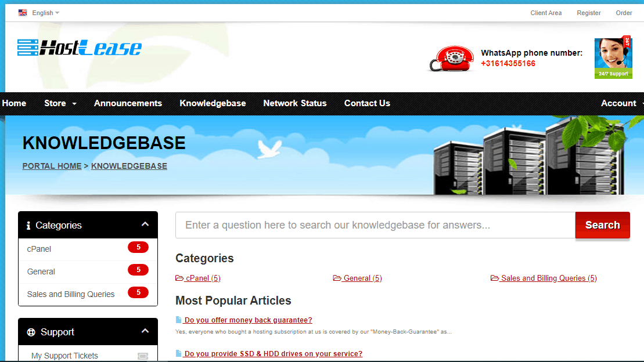This screenshot has width=644, height=362.
Task: Open "Do you offer money back guarantee?" article
Action: coord(248,320)
